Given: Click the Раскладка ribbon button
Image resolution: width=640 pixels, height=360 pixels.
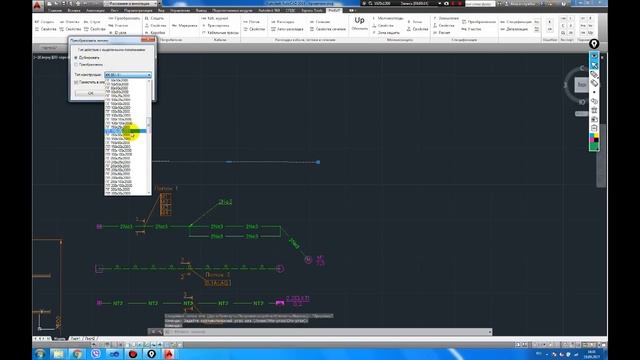Looking at the screenshot, I should point(282,22).
